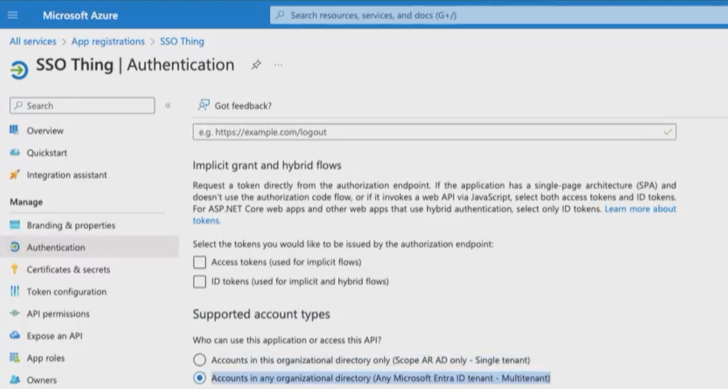The height and width of the screenshot is (389, 728).
Task: Open App roles in sidebar
Action: pyautogui.click(x=46, y=358)
